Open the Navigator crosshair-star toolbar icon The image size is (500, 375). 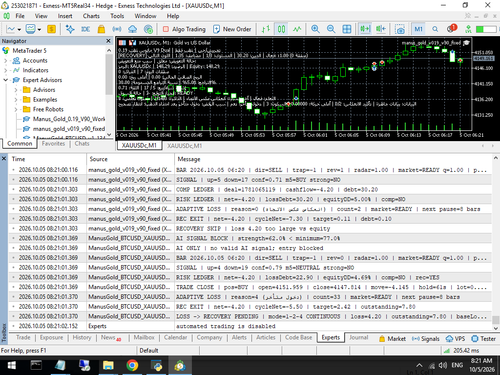pos(70,29)
